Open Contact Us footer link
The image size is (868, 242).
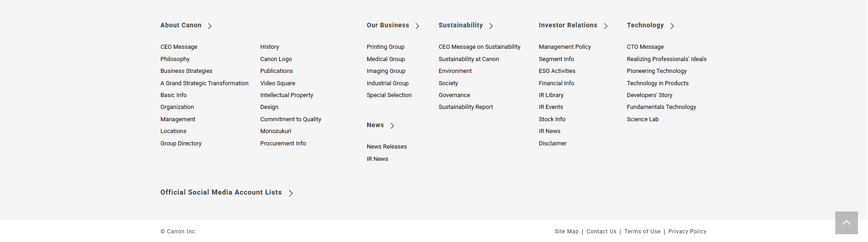pyautogui.click(x=601, y=232)
